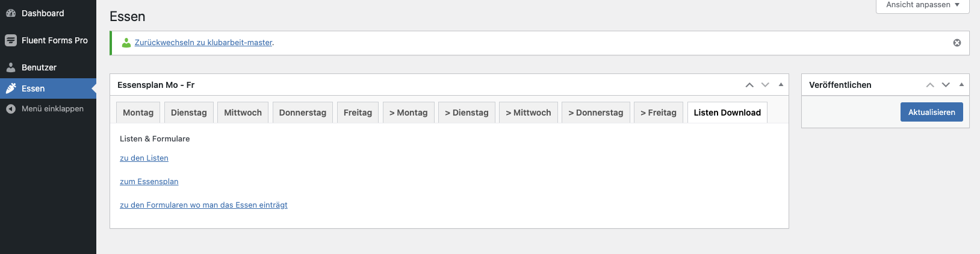The width and height of the screenshot is (980, 254).
Task: Dismiss the switch-back notice
Action: pos(957,43)
